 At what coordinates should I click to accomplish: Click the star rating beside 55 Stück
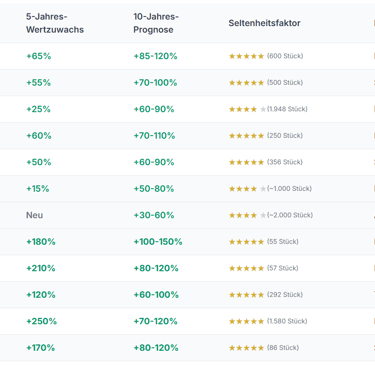(247, 242)
